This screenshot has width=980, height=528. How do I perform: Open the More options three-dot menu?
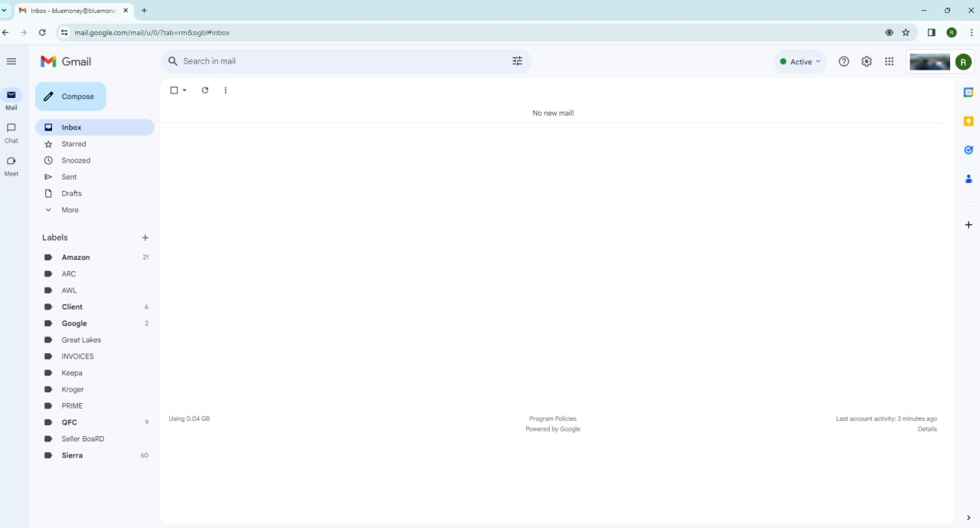pos(225,90)
